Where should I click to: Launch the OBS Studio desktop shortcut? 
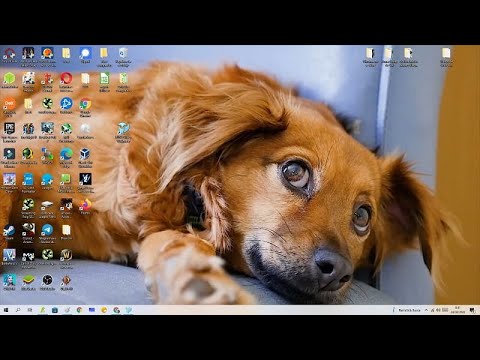coord(47,280)
